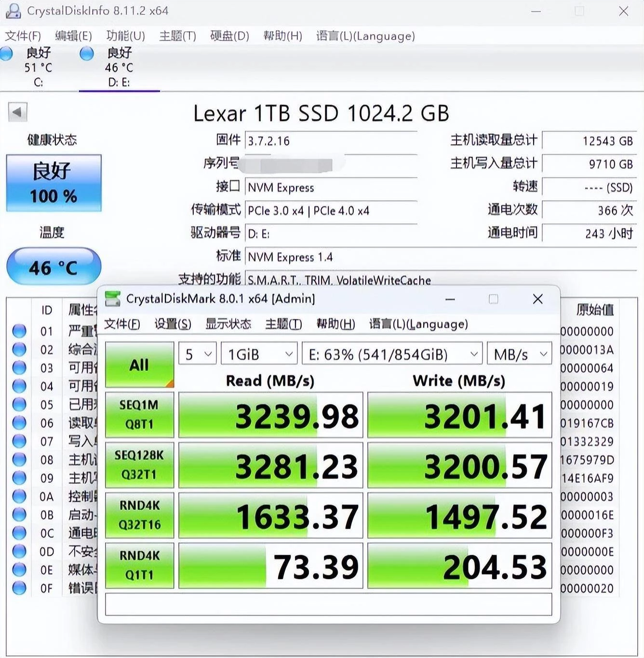Open 语言(L)(Language) menu in CrystalDiskInfo

pyautogui.click(x=365, y=36)
